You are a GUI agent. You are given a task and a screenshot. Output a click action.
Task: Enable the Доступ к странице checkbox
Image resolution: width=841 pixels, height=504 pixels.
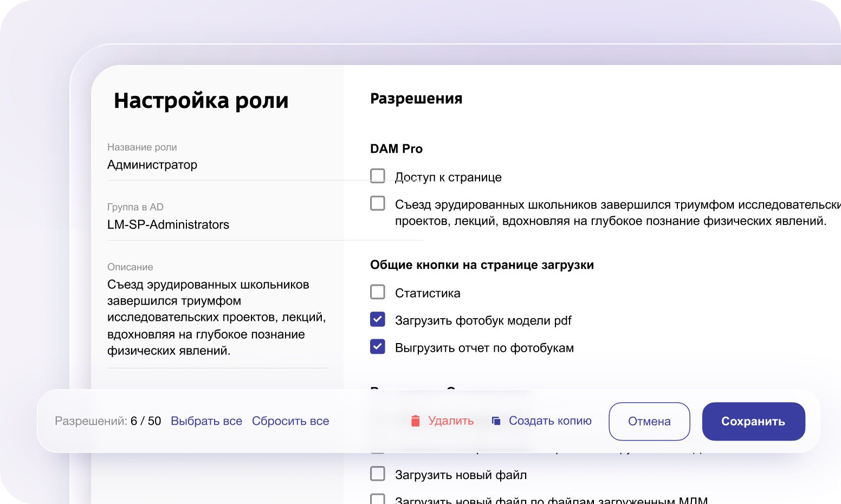coord(378,176)
